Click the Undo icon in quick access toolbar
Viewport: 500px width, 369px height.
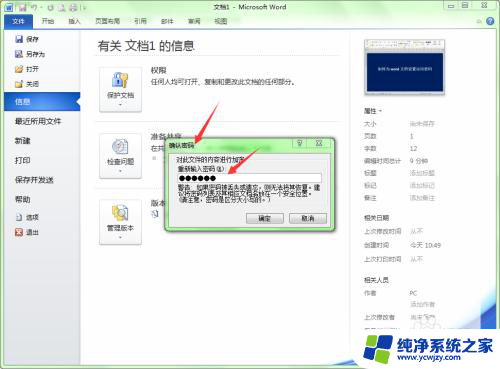[34, 7]
